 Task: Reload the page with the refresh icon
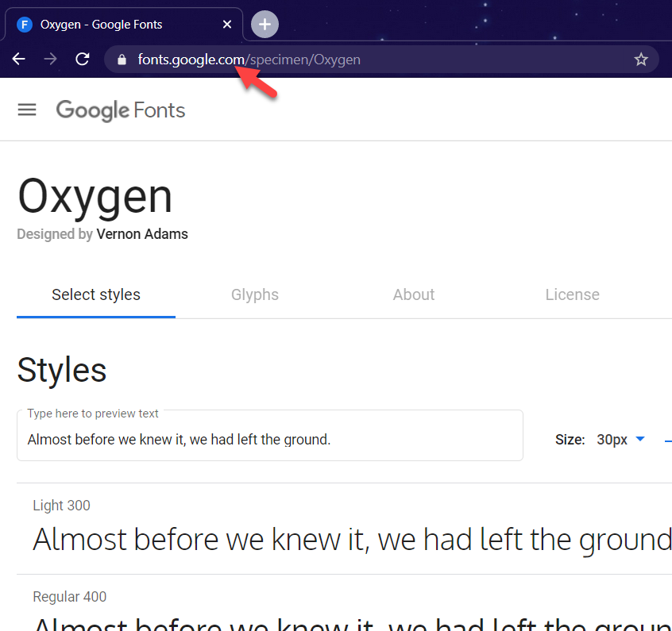click(x=83, y=59)
